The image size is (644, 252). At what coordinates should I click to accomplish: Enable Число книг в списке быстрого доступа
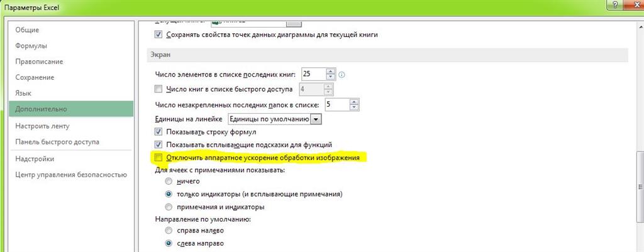158,89
